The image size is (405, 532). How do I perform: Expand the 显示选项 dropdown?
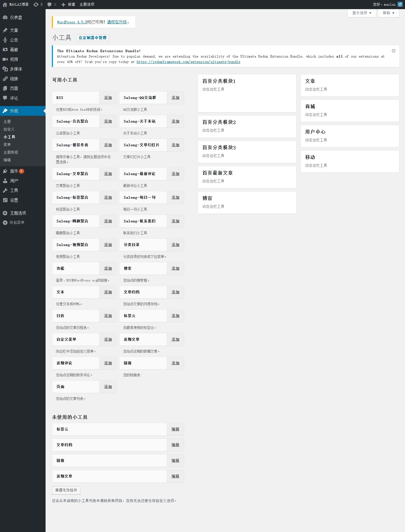[x=362, y=13]
